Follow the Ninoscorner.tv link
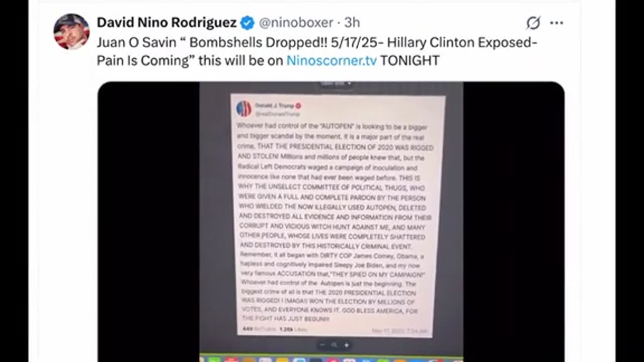The height and width of the screenshot is (362, 644). click(x=332, y=60)
